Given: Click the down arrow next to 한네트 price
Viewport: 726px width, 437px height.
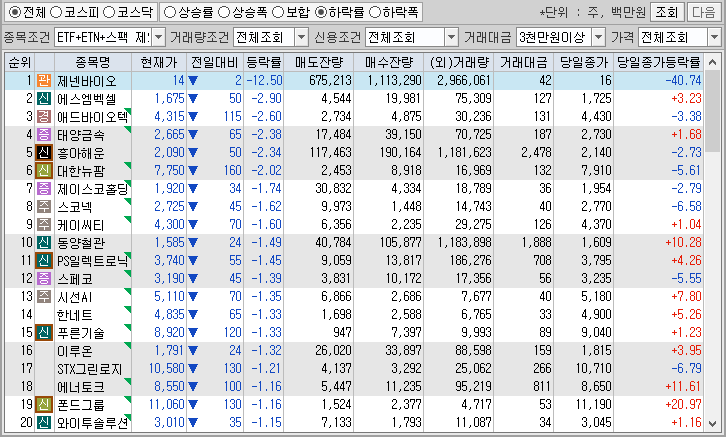Looking at the screenshot, I should pyautogui.click(x=193, y=315).
